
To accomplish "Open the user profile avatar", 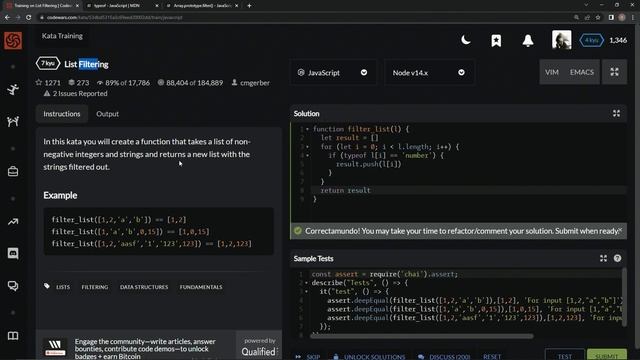I will point(561,40).
